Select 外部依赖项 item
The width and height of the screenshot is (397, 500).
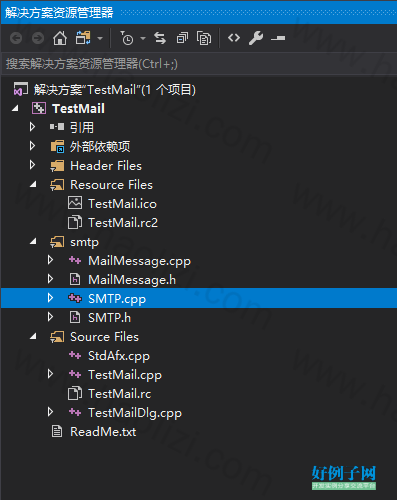(x=100, y=146)
